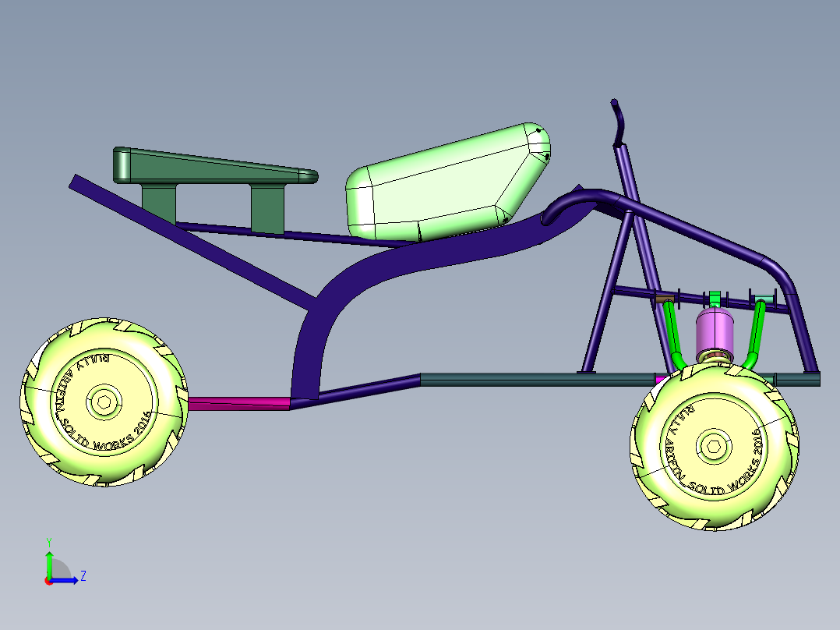Screen dimensions: 840x630
Task: Select the long diagonal rear frame tube under the seat
Action: 193,242
